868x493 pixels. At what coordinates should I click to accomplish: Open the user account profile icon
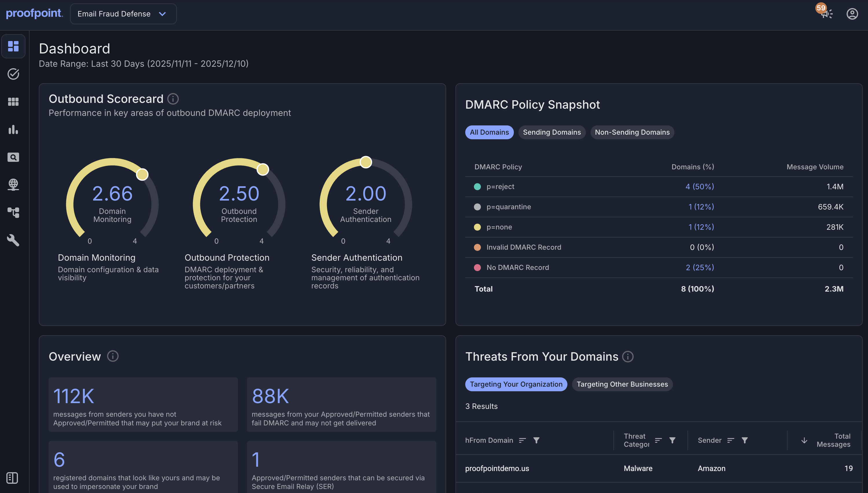(x=852, y=14)
